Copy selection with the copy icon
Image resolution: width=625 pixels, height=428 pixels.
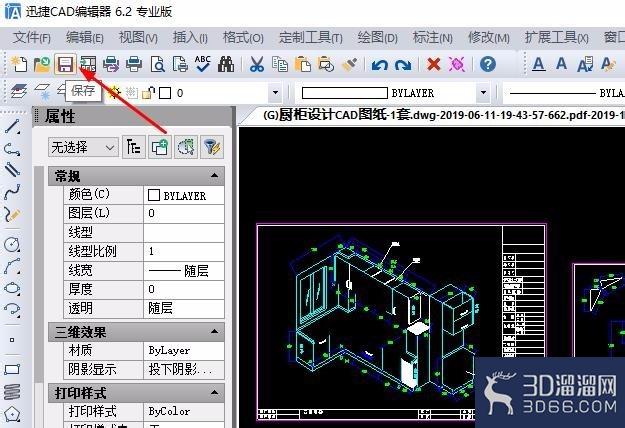pos(280,64)
